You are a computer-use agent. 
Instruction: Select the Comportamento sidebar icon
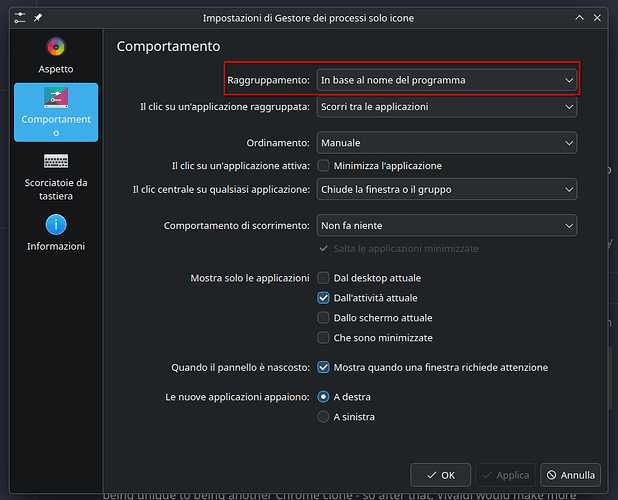(x=56, y=98)
